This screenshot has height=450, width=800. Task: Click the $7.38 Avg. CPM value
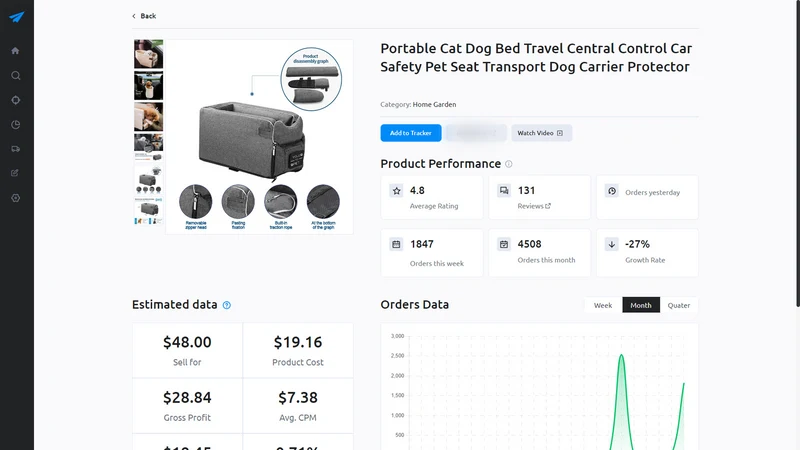point(298,397)
